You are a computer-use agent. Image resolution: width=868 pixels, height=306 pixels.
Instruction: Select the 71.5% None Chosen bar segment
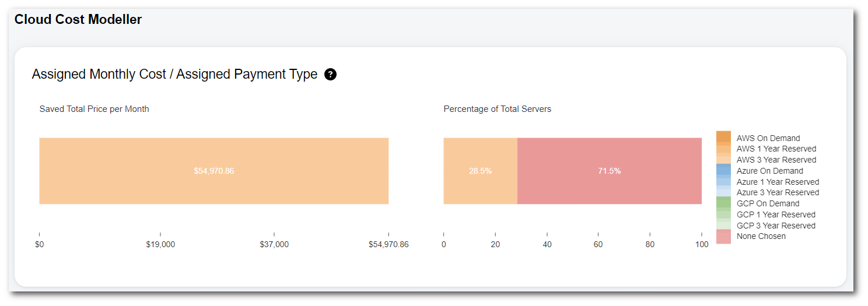pos(609,171)
